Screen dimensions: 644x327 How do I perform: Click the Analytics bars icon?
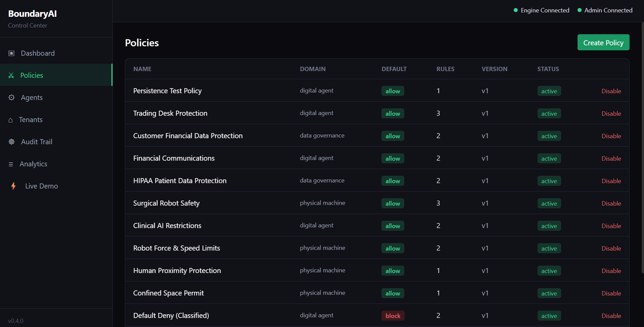pos(11,164)
